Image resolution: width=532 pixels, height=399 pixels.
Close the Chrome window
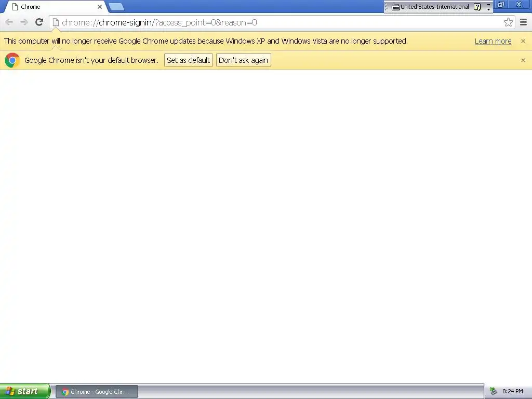(519, 5)
